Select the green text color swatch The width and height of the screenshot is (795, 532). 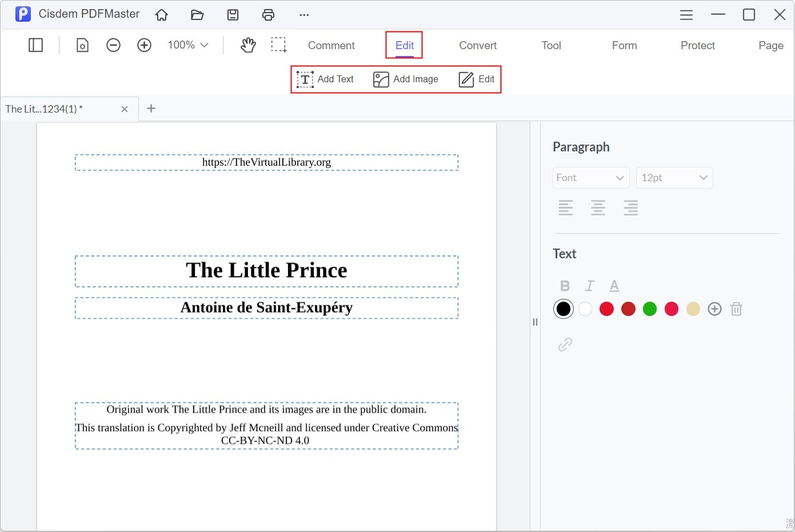(x=650, y=309)
